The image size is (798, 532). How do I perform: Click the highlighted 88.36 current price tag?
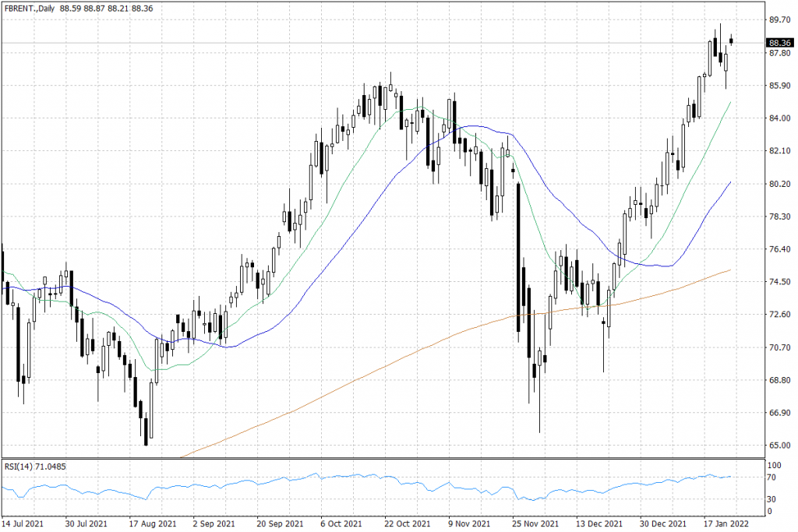click(779, 43)
